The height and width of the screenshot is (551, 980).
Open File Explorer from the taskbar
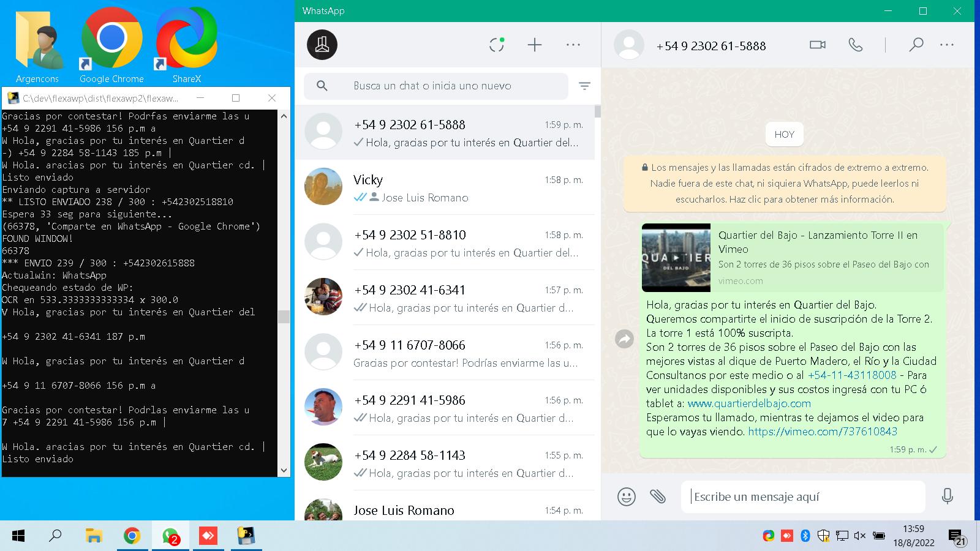pos(94,536)
